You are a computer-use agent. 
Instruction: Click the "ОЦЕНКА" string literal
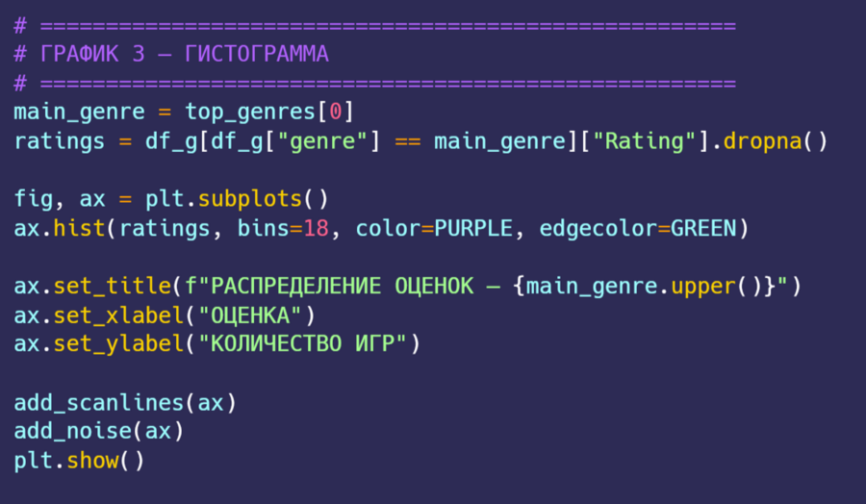coord(250,315)
